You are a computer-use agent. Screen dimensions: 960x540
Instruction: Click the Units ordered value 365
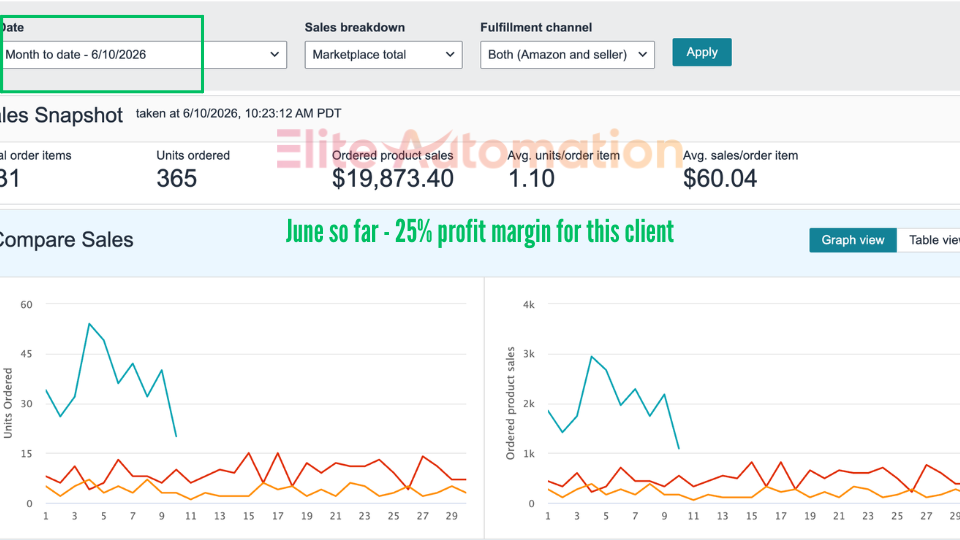[176, 179]
